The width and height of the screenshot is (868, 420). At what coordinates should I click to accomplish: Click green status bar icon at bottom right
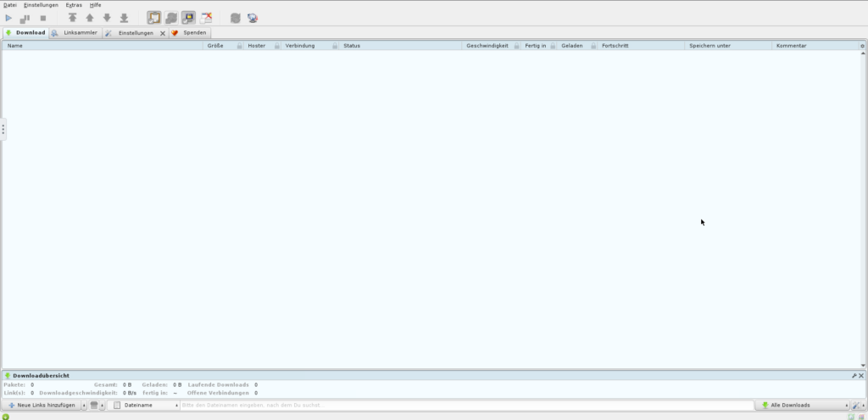(x=852, y=416)
